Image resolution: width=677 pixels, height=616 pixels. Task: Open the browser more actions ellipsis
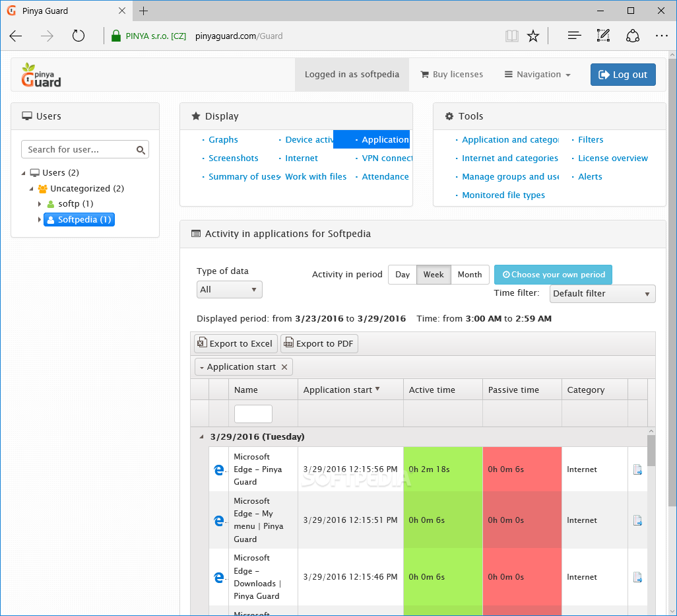(x=661, y=36)
